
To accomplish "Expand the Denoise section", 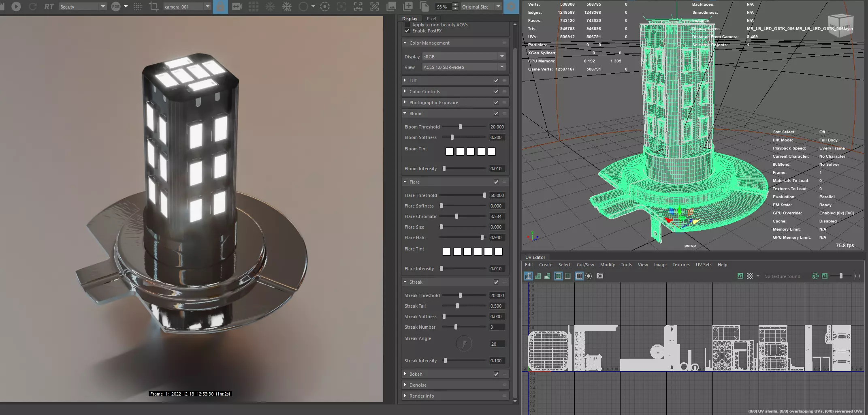I will click(x=405, y=385).
